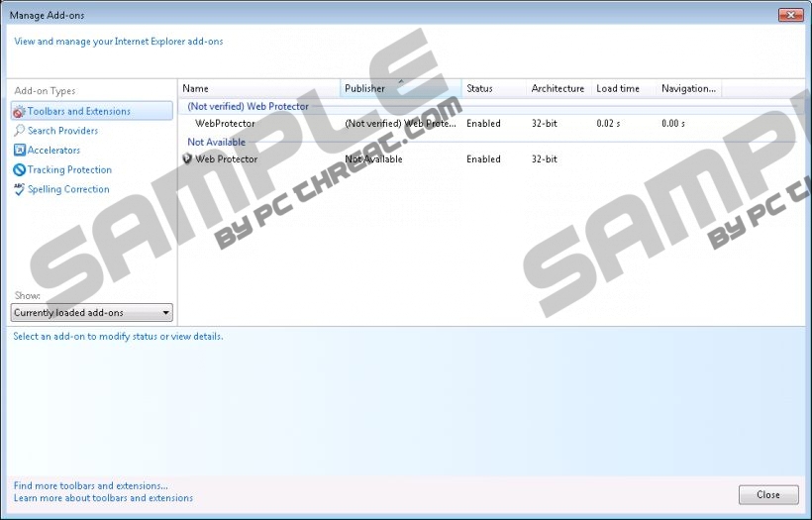Select Tracking Protection add-on type

coord(69,170)
